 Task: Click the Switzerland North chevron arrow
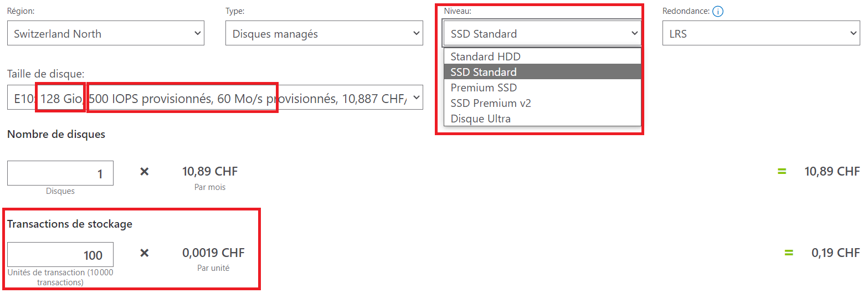pyautogui.click(x=197, y=33)
